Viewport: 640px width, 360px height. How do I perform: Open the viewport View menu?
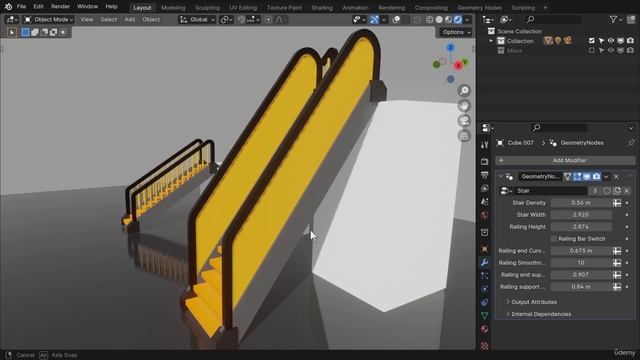coord(87,20)
